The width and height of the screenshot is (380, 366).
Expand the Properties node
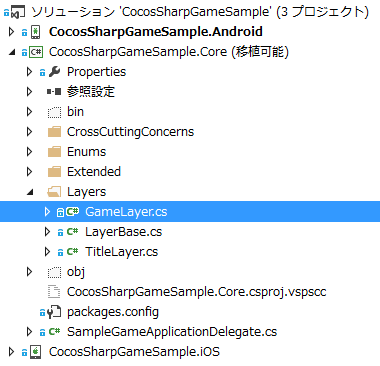(x=29, y=72)
